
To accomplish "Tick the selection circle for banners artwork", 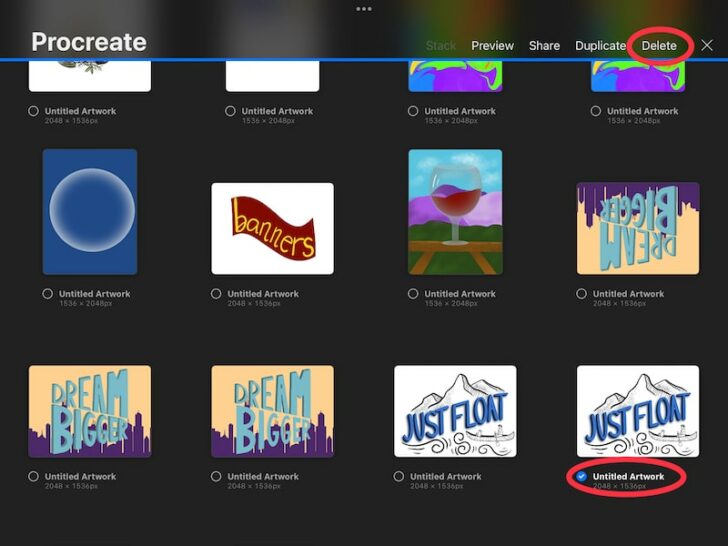I will click(216, 293).
